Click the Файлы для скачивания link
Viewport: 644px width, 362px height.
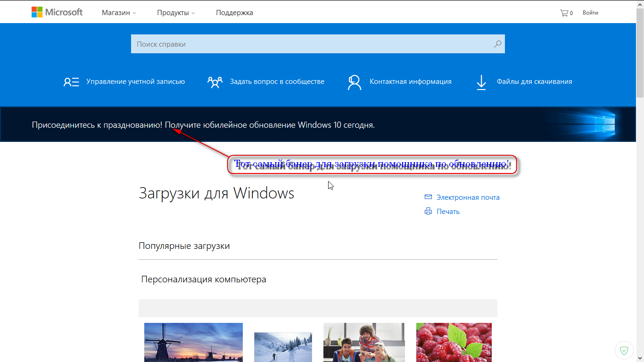pyautogui.click(x=534, y=82)
